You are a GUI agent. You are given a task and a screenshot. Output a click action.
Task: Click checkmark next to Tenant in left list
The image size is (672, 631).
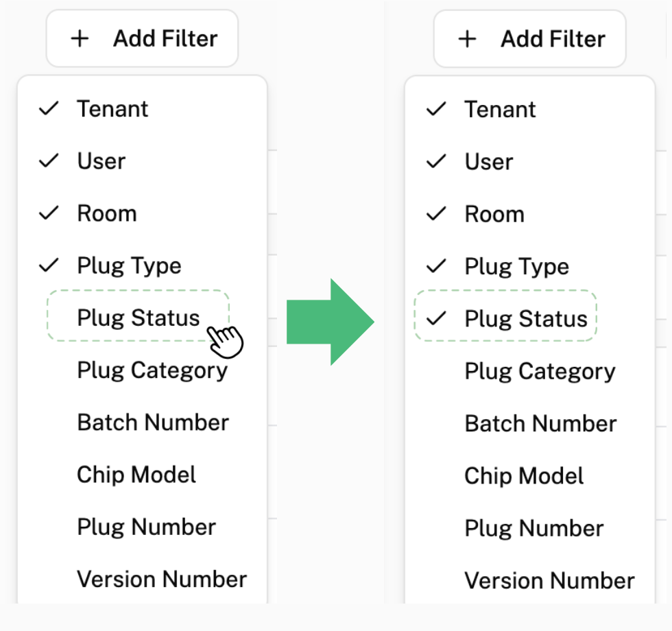point(49,109)
